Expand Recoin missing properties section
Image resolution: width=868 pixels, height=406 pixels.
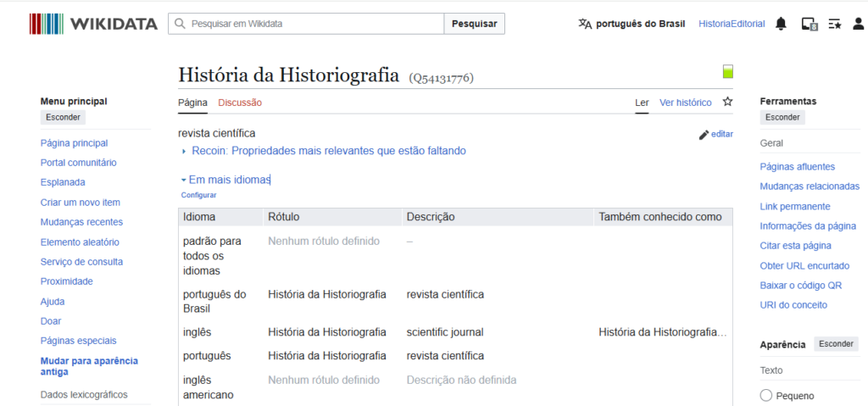(324, 151)
